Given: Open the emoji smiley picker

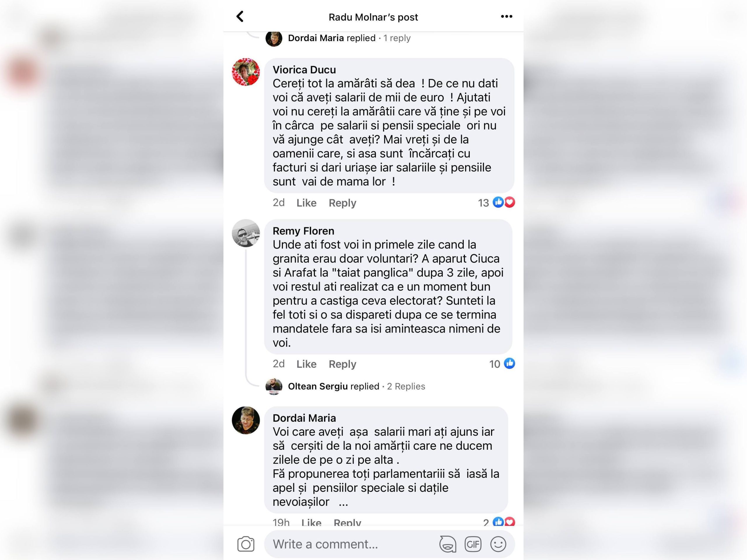Looking at the screenshot, I should coord(498,544).
